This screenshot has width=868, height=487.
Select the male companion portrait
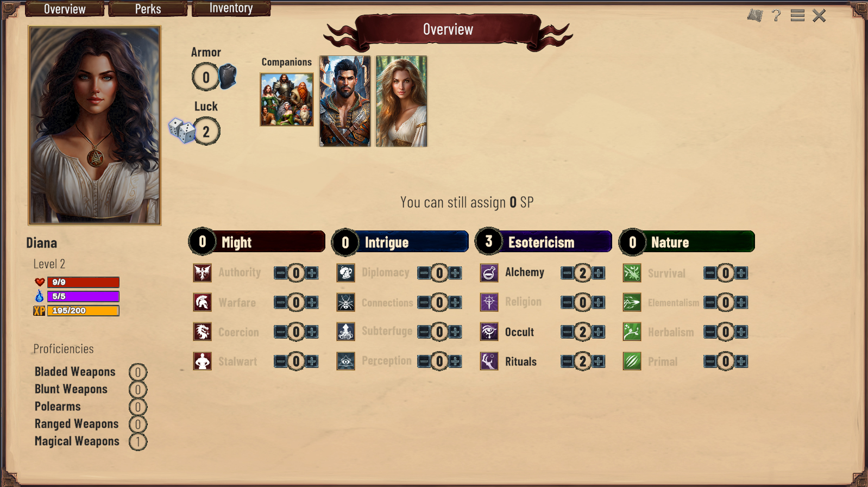pos(345,101)
